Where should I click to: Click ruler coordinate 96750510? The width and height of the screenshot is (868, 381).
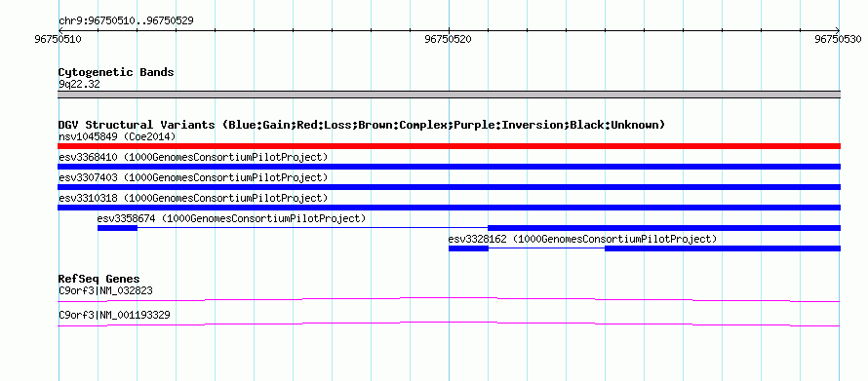click(59, 39)
